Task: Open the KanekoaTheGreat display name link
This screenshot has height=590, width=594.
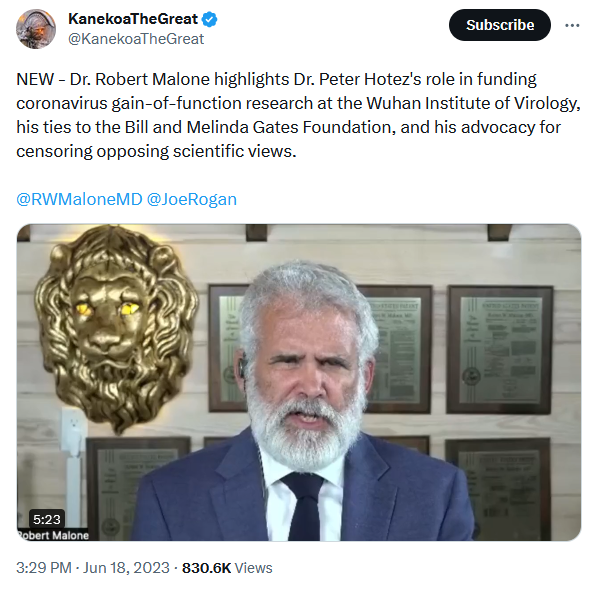Action: (133, 19)
